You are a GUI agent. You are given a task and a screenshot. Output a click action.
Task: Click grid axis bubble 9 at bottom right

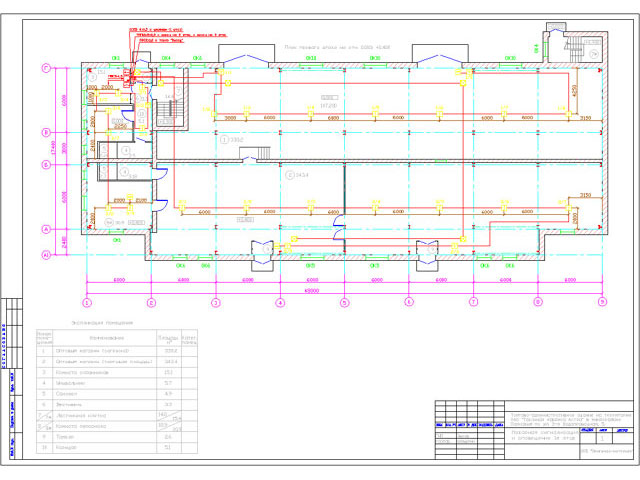601,301
